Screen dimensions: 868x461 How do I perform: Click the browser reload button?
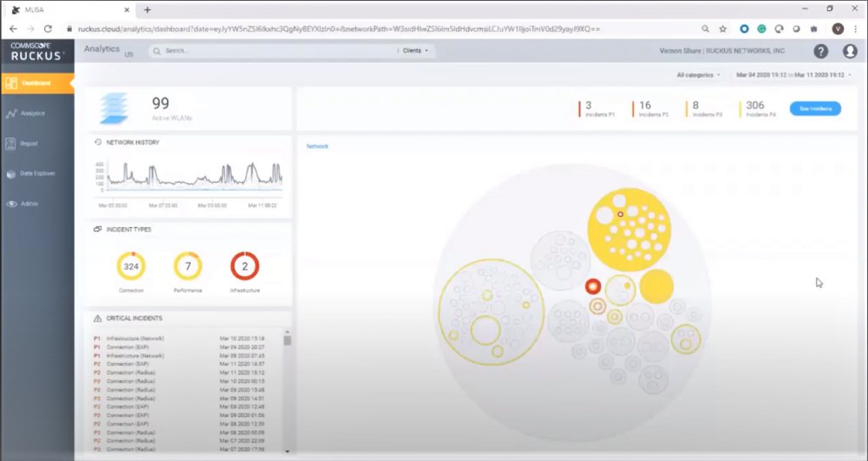tap(48, 28)
